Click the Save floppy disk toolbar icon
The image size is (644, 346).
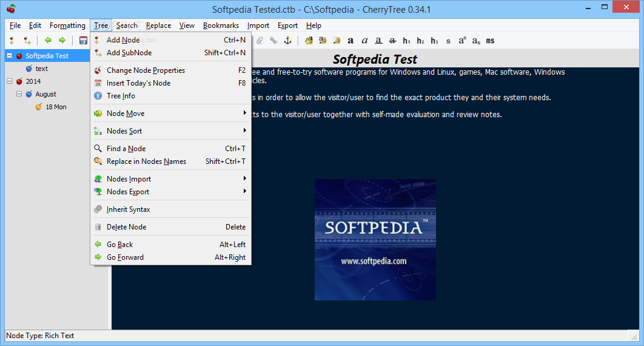click(83, 40)
